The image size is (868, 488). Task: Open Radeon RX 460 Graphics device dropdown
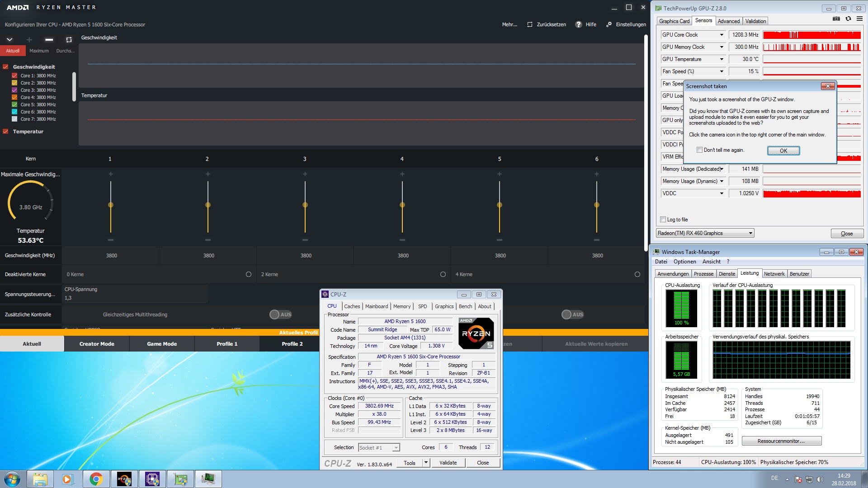(750, 233)
